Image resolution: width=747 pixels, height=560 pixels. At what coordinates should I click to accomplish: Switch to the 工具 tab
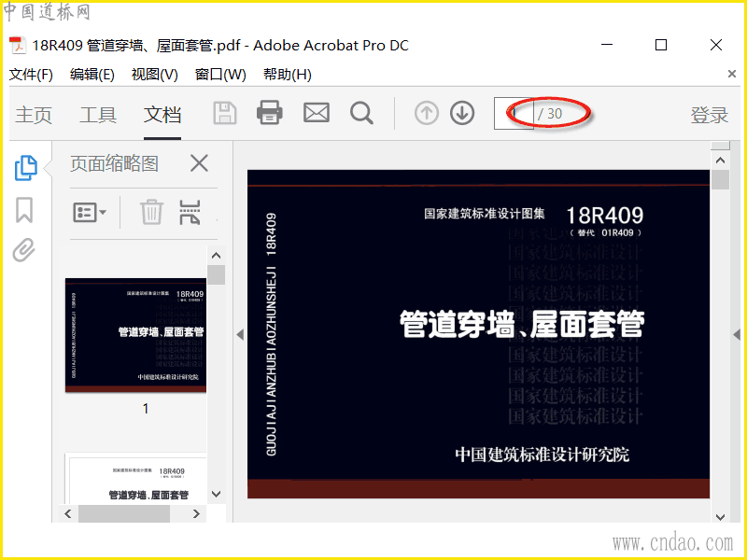(98, 115)
